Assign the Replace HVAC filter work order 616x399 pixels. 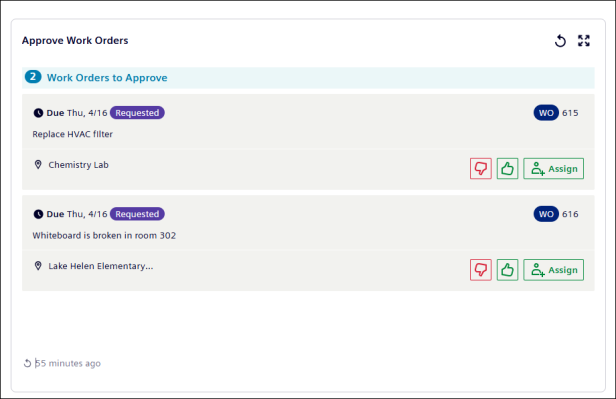554,168
